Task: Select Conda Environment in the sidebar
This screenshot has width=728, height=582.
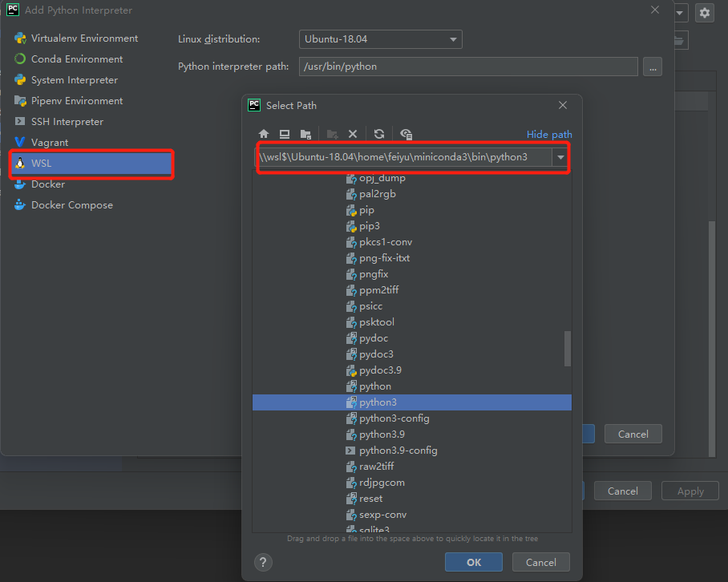Action: point(77,59)
